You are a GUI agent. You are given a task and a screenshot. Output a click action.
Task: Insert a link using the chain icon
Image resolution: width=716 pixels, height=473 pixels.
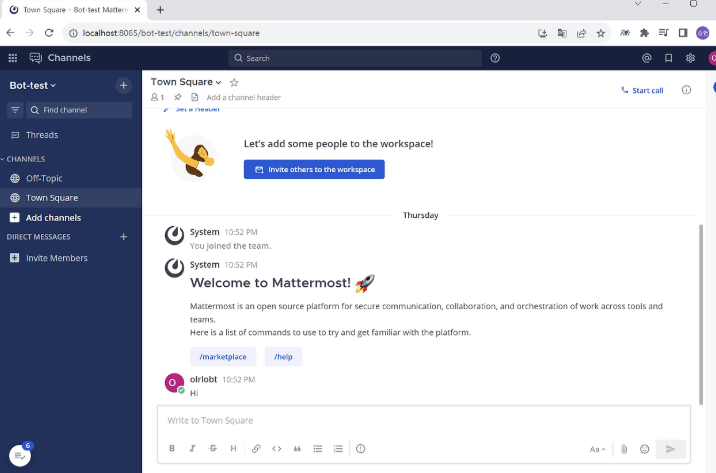click(256, 448)
